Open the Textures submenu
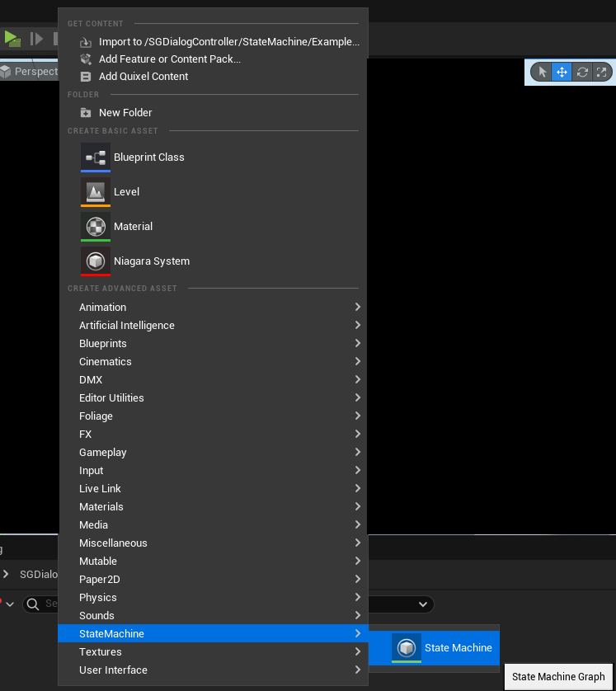This screenshot has width=616, height=691. click(x=213, y=651)
